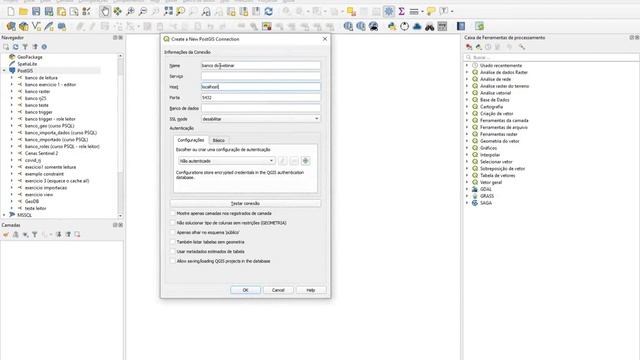The image size is (640, 360).
Task: Check 'Apenas olhar no esquema público'
Action: click(x=173, y=232)
